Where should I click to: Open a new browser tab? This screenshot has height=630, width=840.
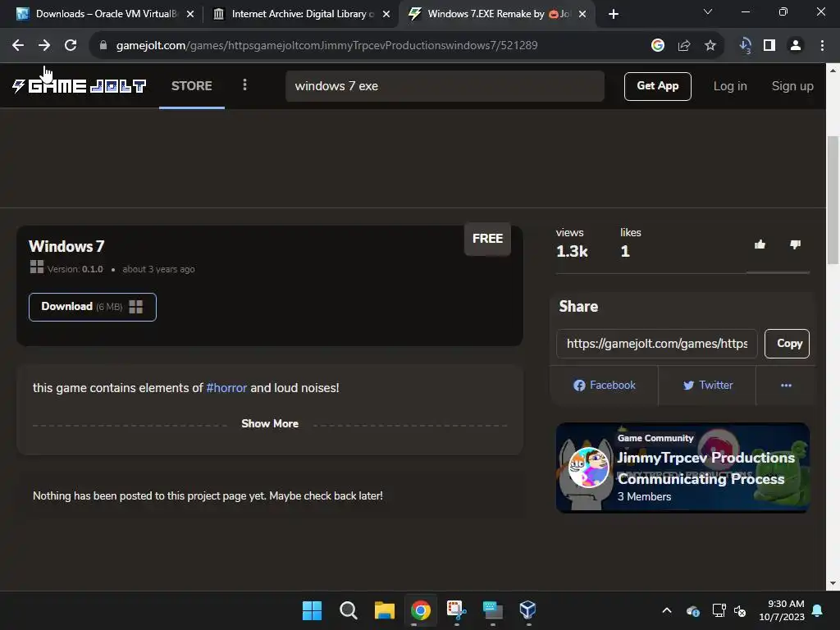[614, 14]
